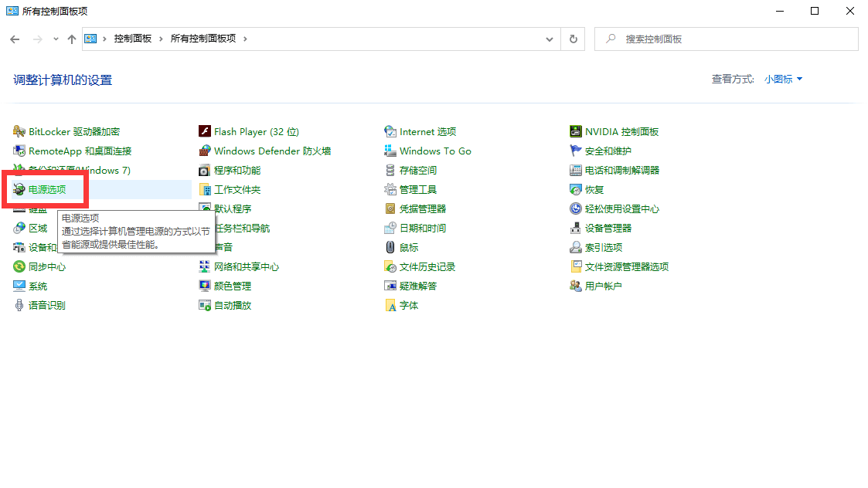Open 任务栏和导航 item

tap(241, 228)
